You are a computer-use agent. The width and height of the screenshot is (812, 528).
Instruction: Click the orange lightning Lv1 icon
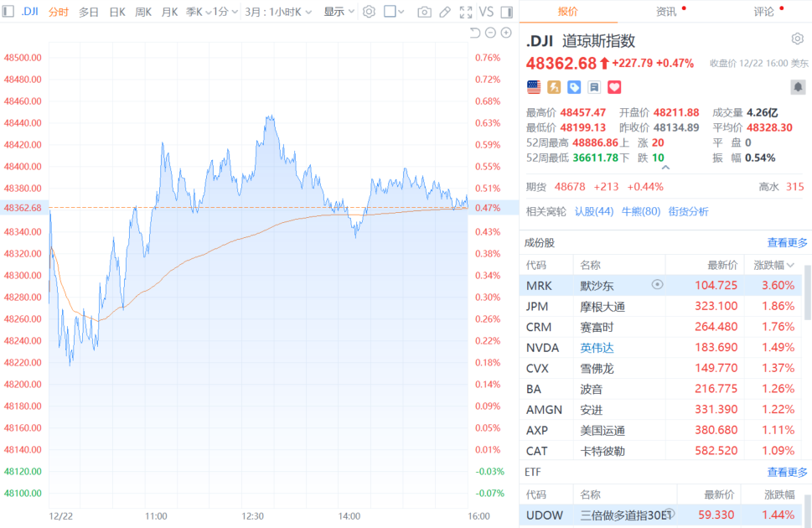click(554, 87)
